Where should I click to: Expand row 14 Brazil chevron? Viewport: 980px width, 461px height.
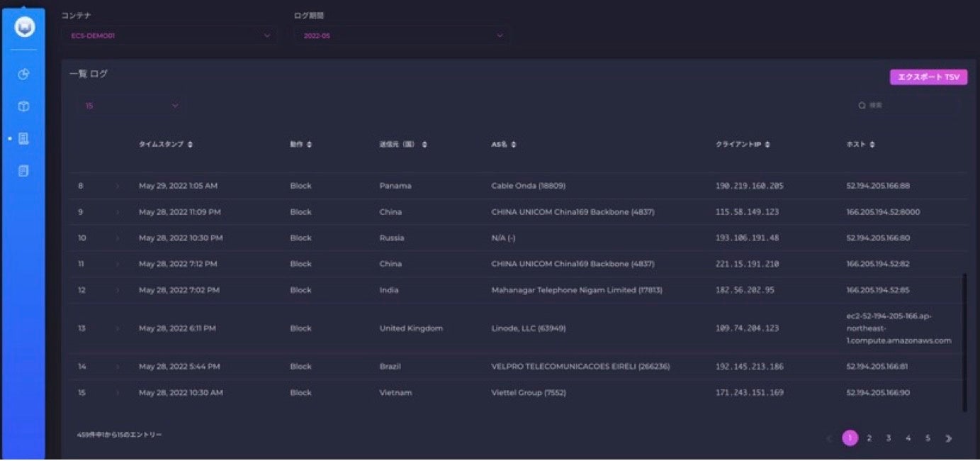coord(118,367)
